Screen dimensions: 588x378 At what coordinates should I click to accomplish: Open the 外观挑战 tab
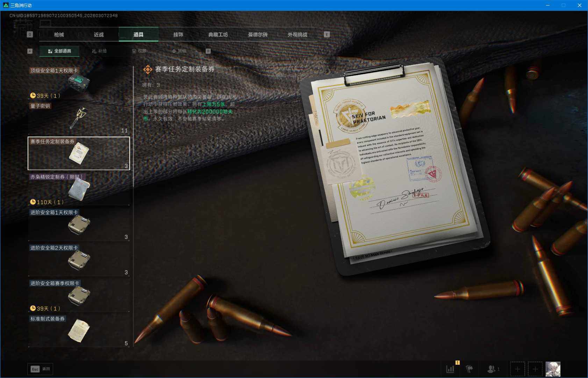[x=297, y=35]
